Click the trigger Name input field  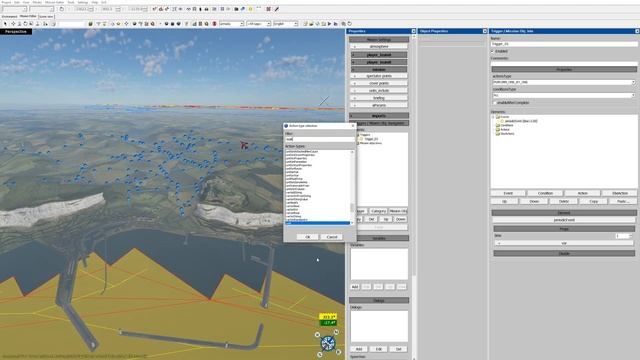(x=564, y=44)
